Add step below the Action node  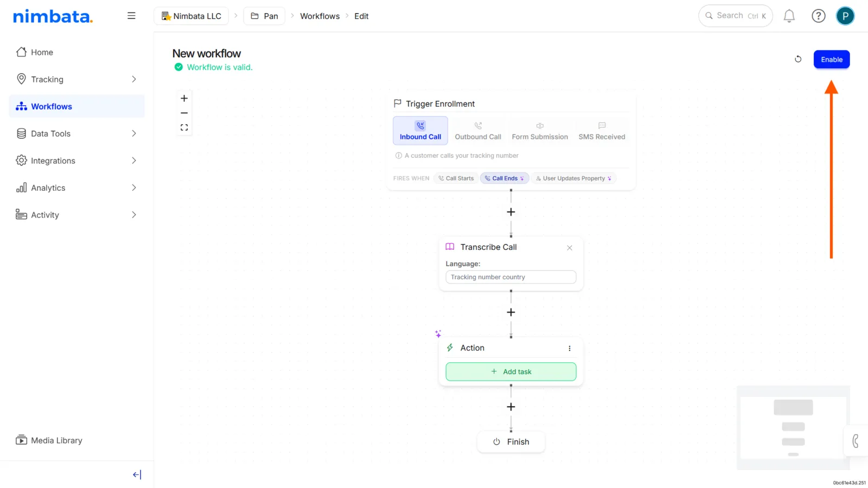tap(510, 407)
